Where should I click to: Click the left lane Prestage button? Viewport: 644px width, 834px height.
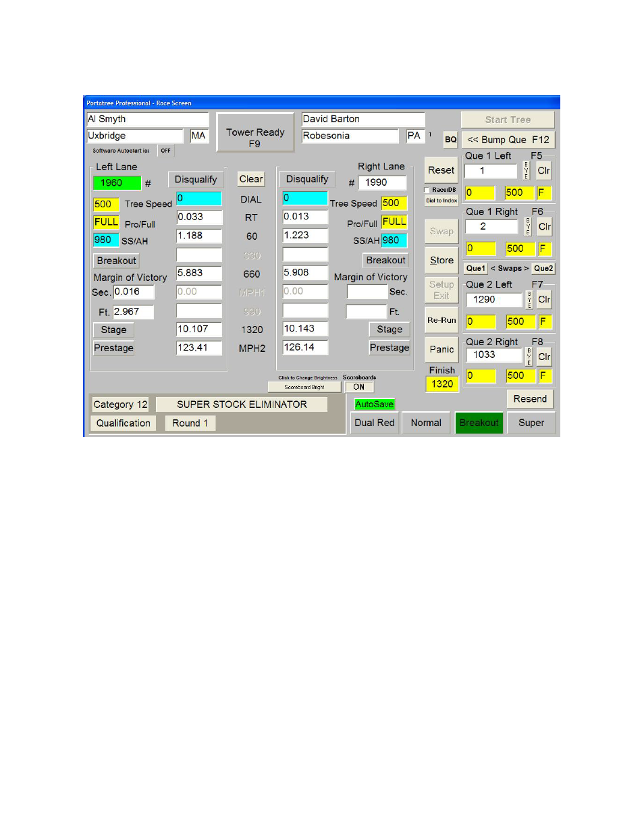[113, 348]
